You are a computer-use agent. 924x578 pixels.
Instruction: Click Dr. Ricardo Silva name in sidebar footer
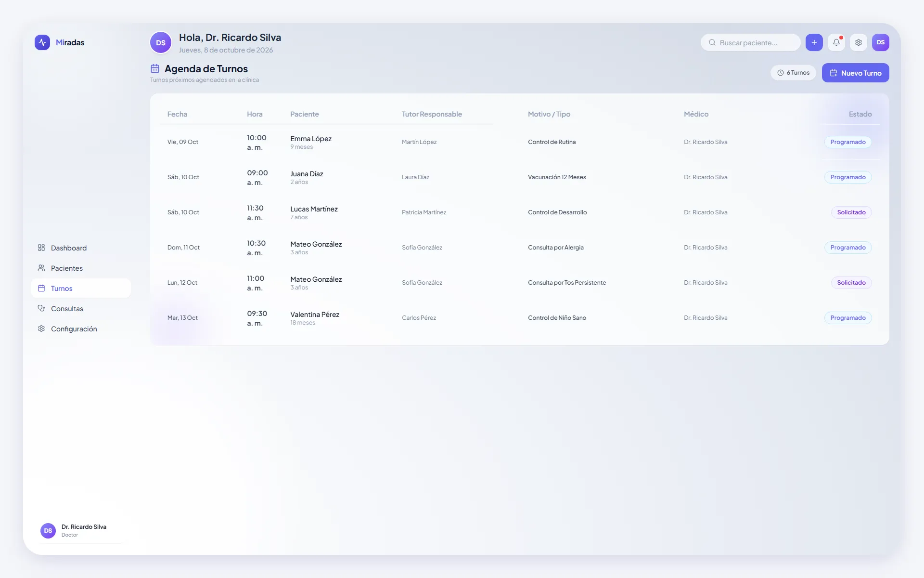click(84, 527)
